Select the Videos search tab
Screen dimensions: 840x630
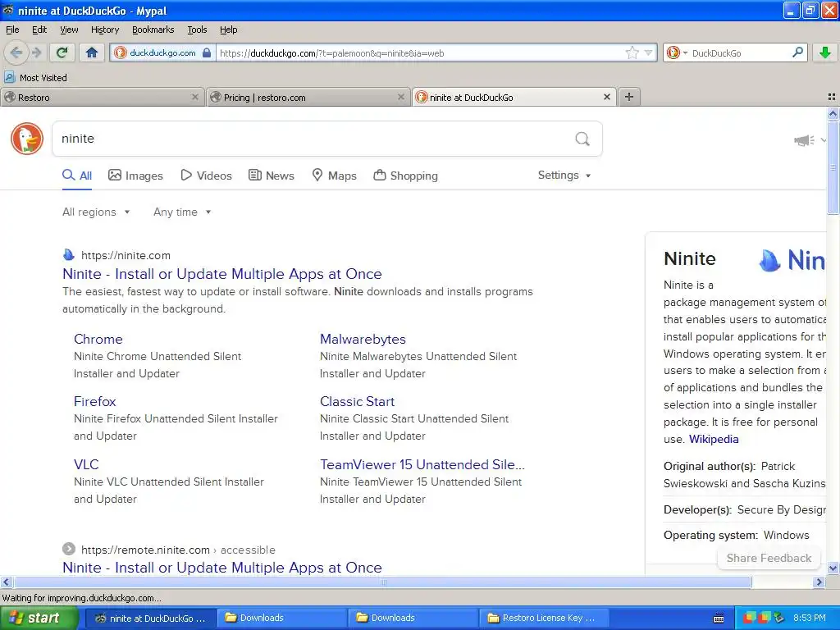pos(206,176)
